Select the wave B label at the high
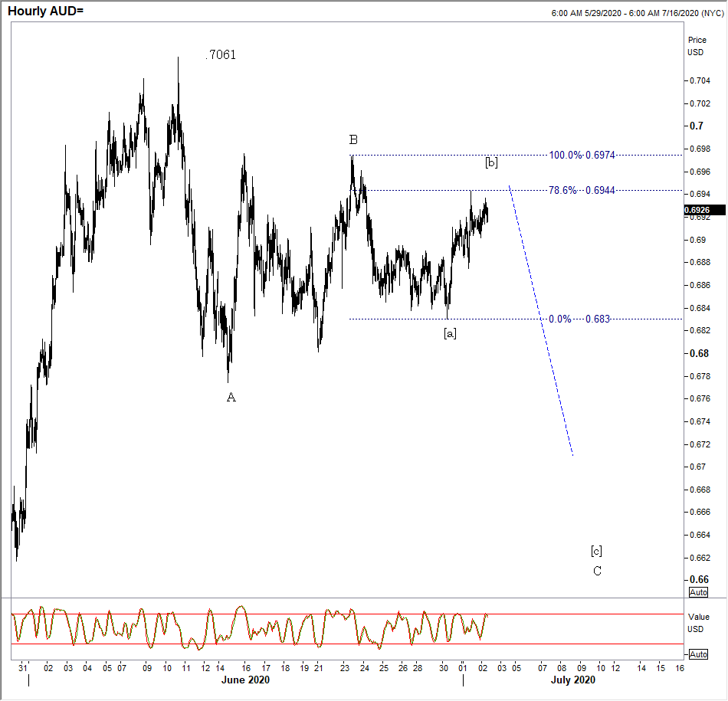 [353, 139]
